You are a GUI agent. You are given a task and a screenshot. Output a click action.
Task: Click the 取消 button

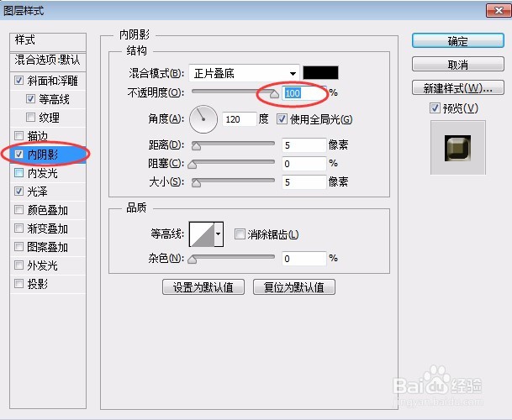point(458,65)
